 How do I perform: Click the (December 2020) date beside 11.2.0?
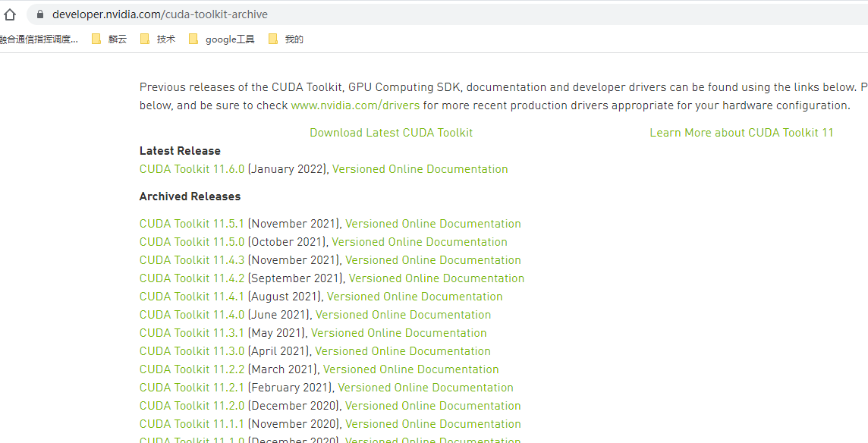pos(294,407)
